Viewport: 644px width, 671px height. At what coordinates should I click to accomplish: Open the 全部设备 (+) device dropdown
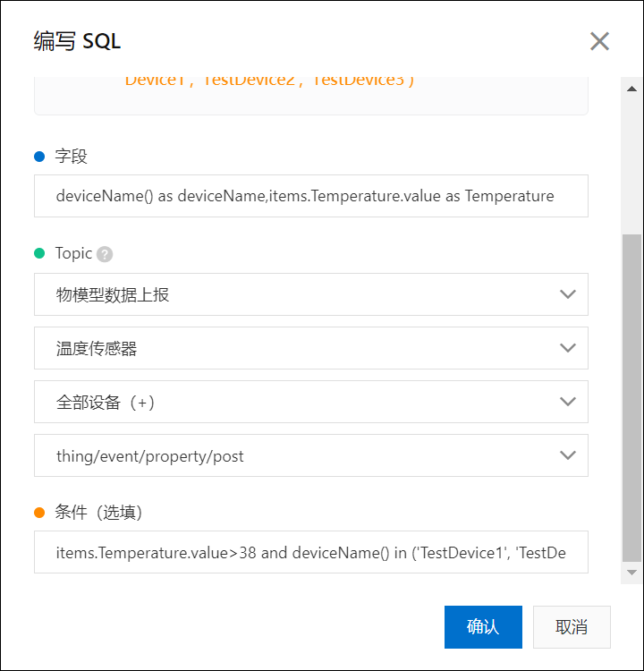point(311,402)
